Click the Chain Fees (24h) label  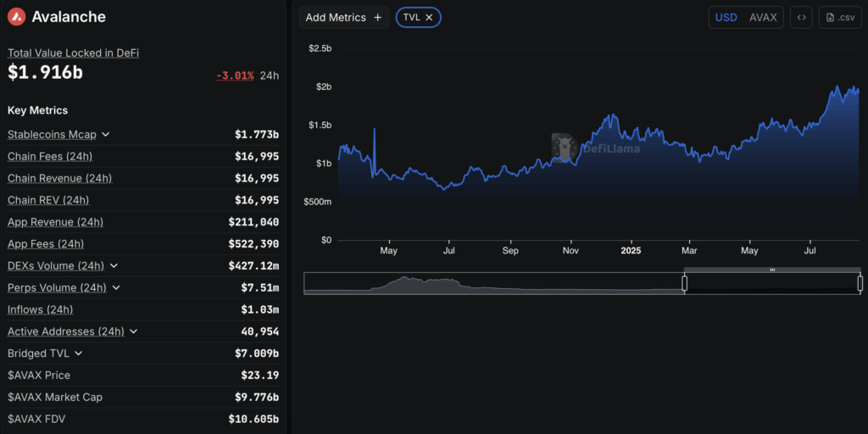click(50, 157)
